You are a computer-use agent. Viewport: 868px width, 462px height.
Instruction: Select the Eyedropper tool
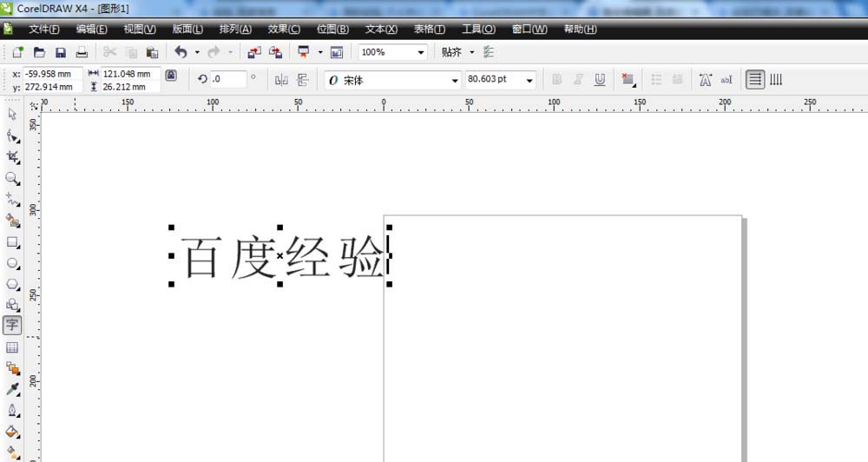[x=12, y=389]
